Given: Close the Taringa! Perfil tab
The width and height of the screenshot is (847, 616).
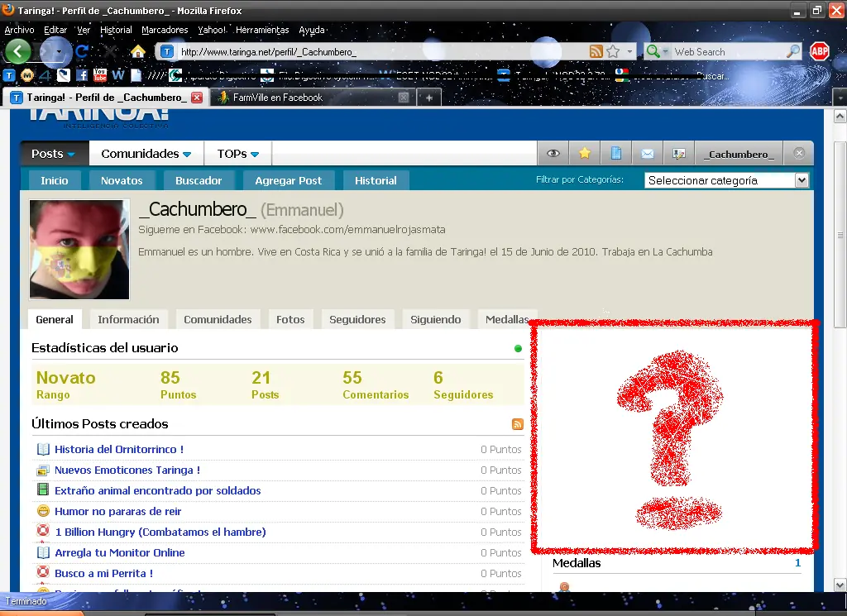Looking at the screenshot, I should click(x=197, y=98).
